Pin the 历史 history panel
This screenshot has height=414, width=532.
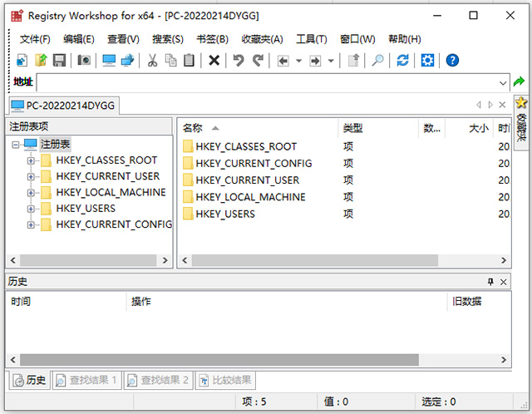[490, 282]
